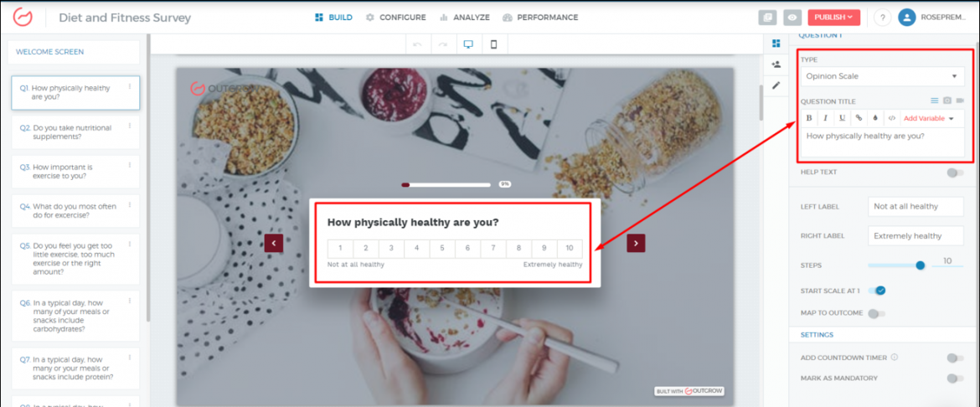Viewport: 980px width, 407px height.
Task: Click the next question arrow button
Action: click(x=636, y=243)
